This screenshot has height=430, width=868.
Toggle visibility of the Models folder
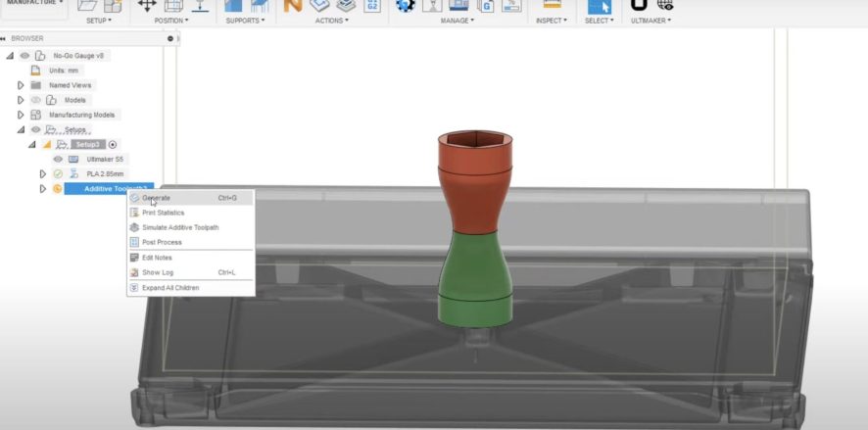coord(36,100)
